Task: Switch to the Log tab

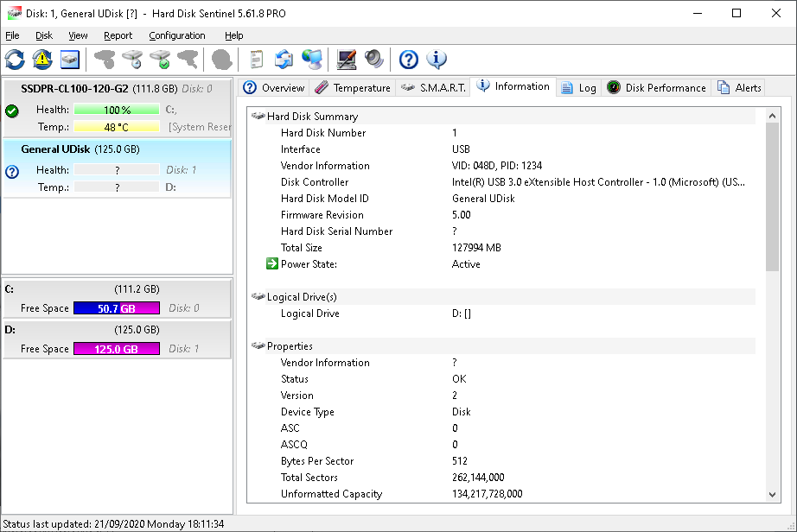Action: (578, 88)
